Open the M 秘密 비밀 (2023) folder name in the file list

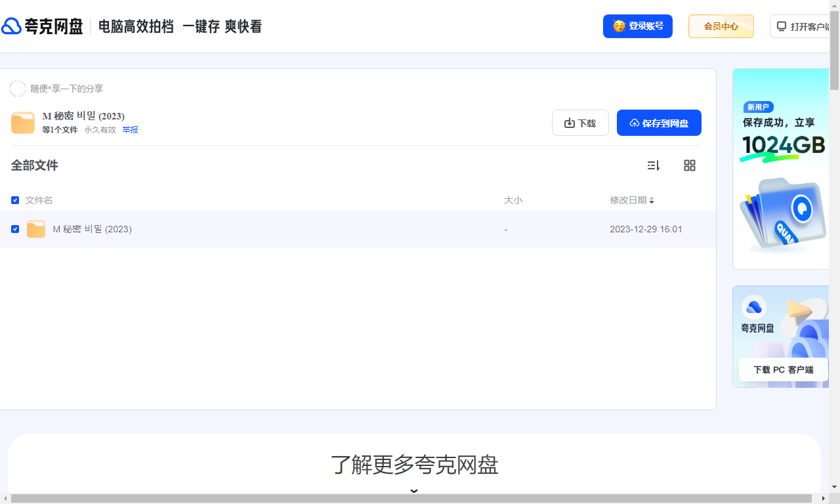point(92,229)
